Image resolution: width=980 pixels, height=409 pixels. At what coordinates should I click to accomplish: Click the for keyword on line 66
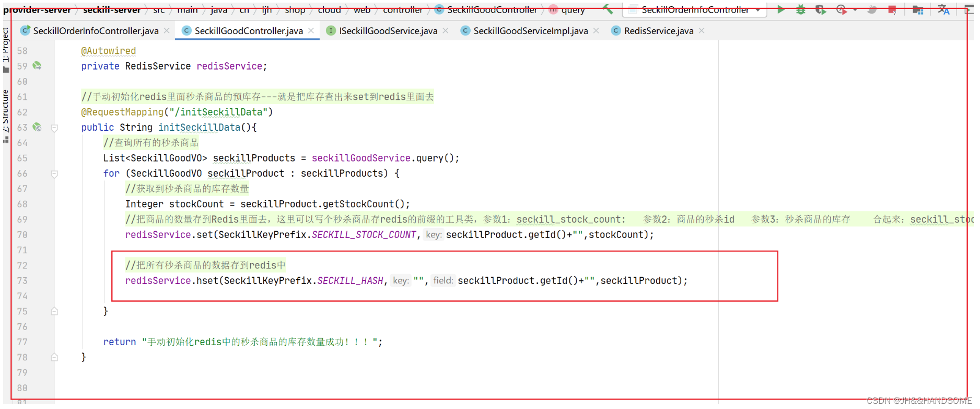[x=111, y=173]
